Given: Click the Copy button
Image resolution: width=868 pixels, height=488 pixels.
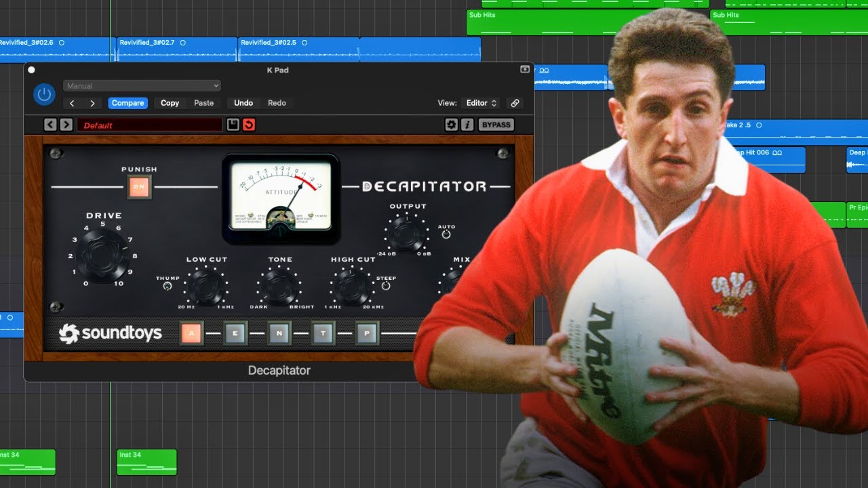Looking at the screenshot, I should [170, 103].
